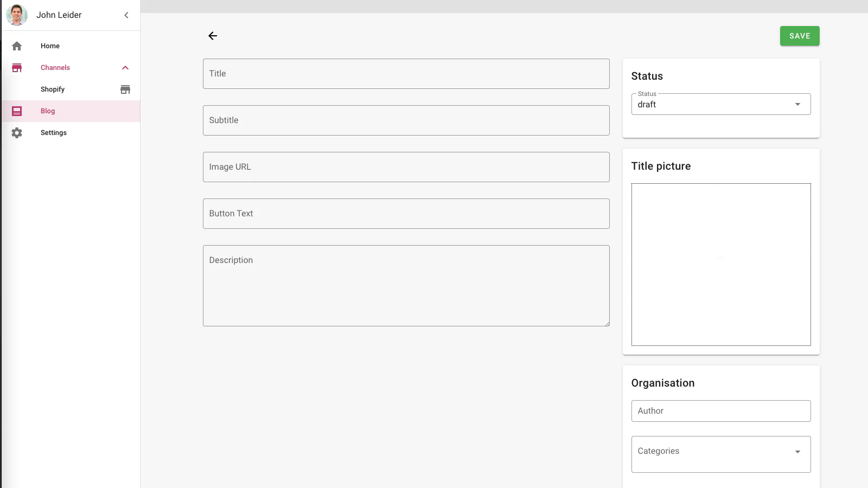Open the Status draft dropdown
The width and height of the screenshot is (868, 488).
coord(720,105)
